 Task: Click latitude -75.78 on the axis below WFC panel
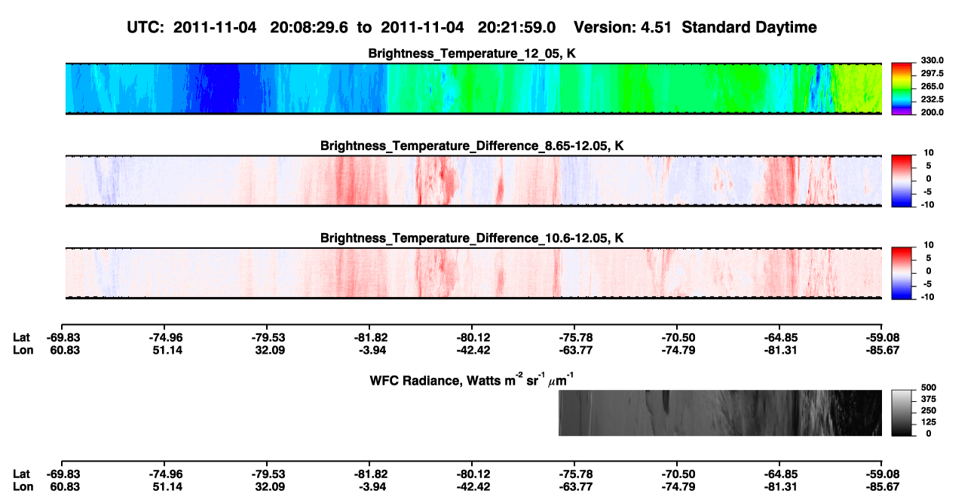[574, 474]
